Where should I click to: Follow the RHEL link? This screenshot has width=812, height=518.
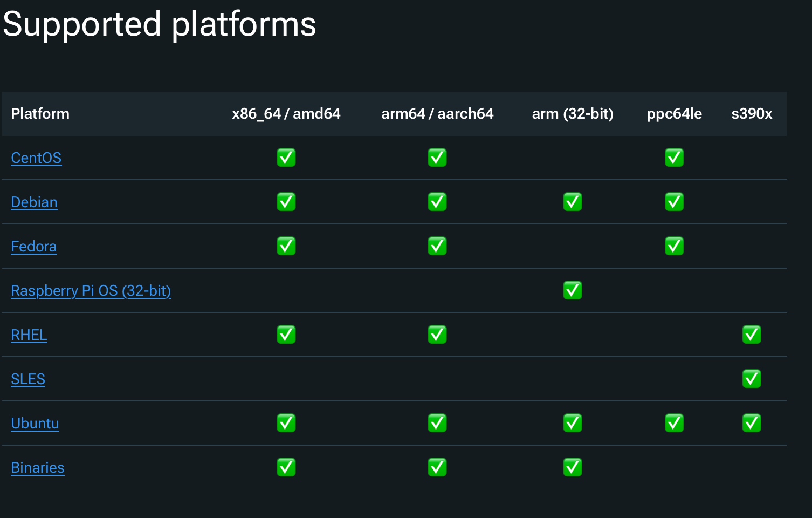29,335
